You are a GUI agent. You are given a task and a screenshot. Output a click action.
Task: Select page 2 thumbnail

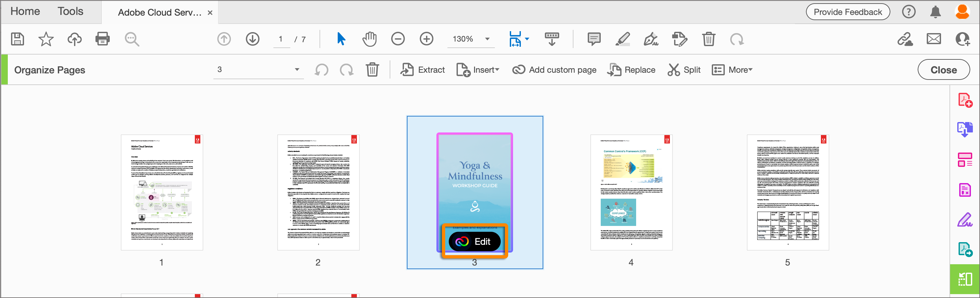pyautogui.click(x=319, y=192)
